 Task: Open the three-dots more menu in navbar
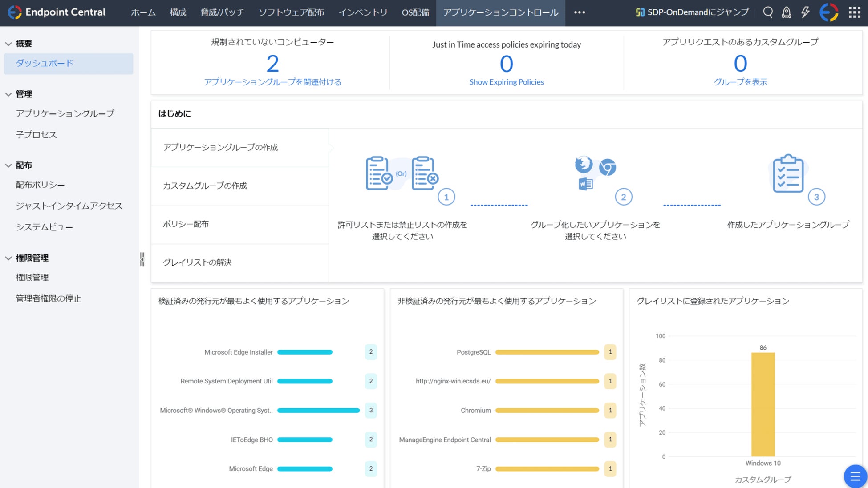coord(580,12)
